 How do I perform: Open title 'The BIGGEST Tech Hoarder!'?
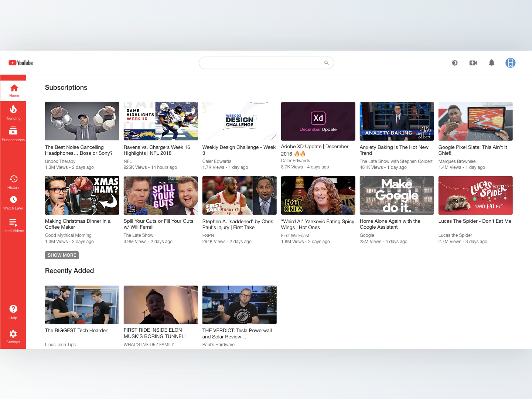click(x=77, y=331)
